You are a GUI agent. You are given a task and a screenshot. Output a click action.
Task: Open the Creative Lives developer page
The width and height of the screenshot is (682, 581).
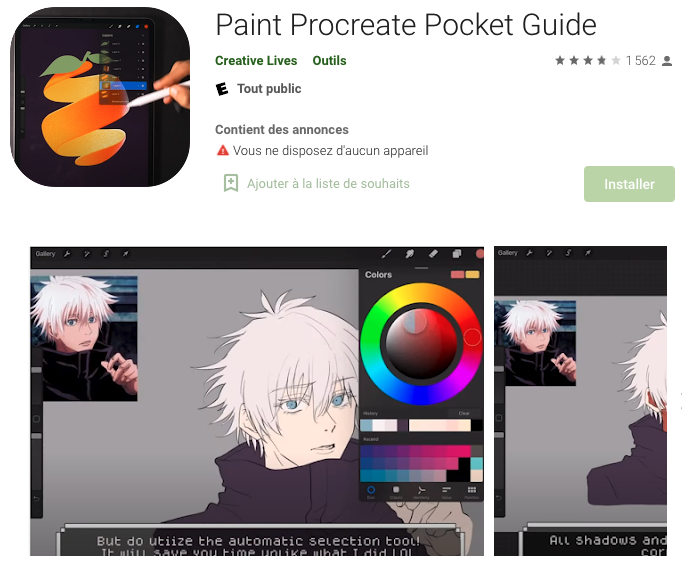pos(256,60)
